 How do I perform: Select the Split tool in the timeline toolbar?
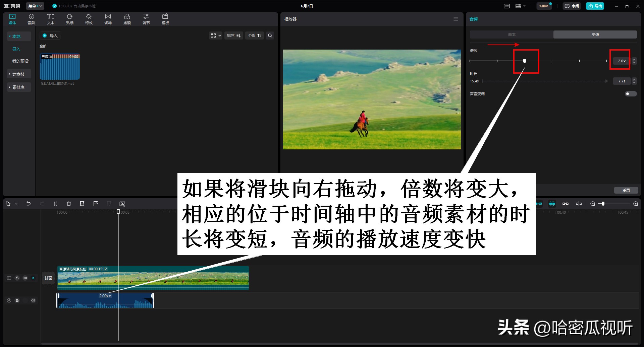click(x=55, y=204)
